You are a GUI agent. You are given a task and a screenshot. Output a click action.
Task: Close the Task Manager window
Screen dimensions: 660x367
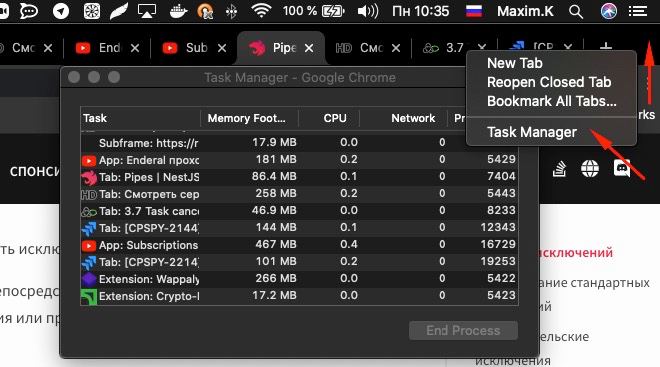pos(74,77)
